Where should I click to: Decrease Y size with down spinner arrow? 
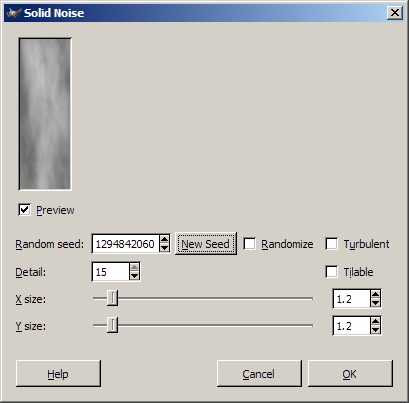tap(375, 330)
